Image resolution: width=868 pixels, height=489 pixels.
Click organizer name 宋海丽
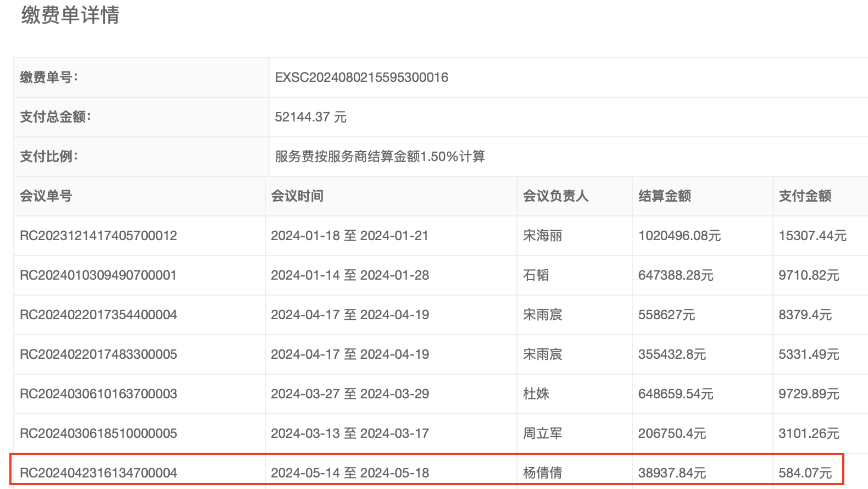point(543,236)
